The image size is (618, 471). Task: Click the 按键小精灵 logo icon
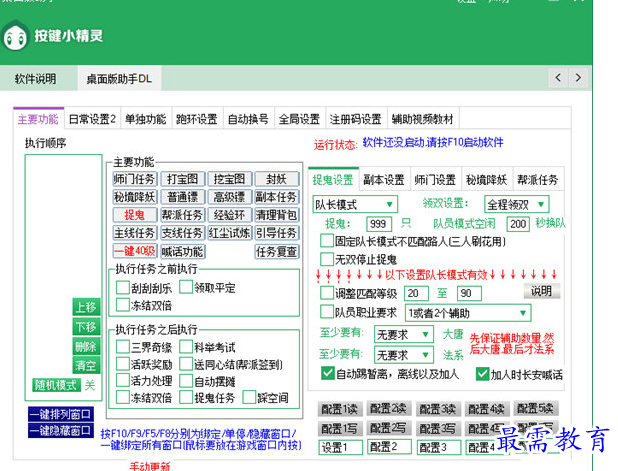(x=15, y=36)
